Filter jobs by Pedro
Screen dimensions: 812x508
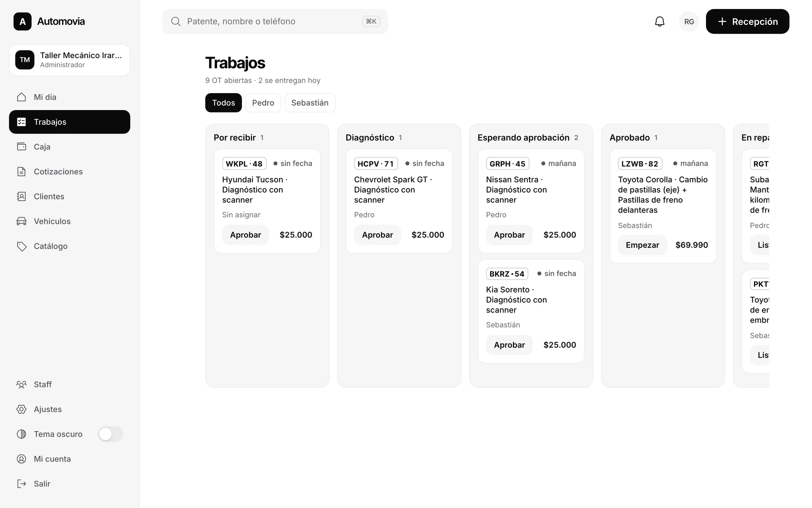coord(263,103)
